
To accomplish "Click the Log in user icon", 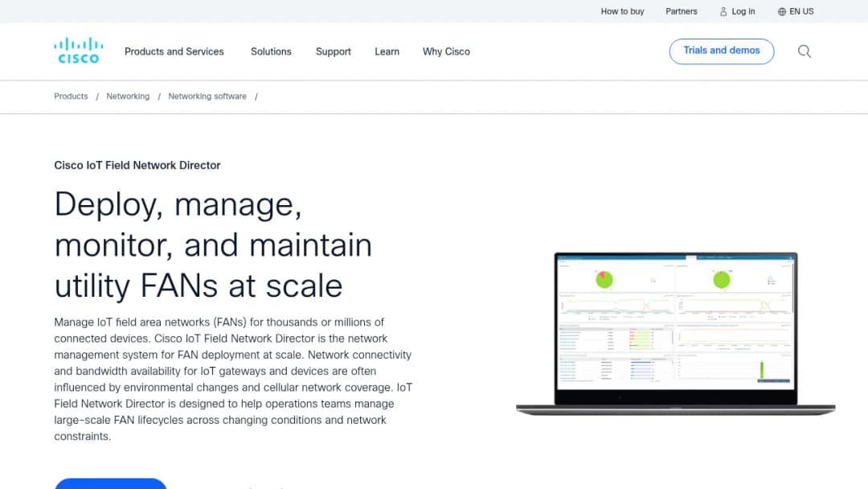I will tap(723, 11).
